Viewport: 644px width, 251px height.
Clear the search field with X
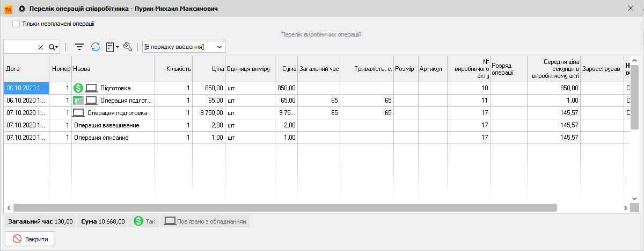click(x=41, y=47)
